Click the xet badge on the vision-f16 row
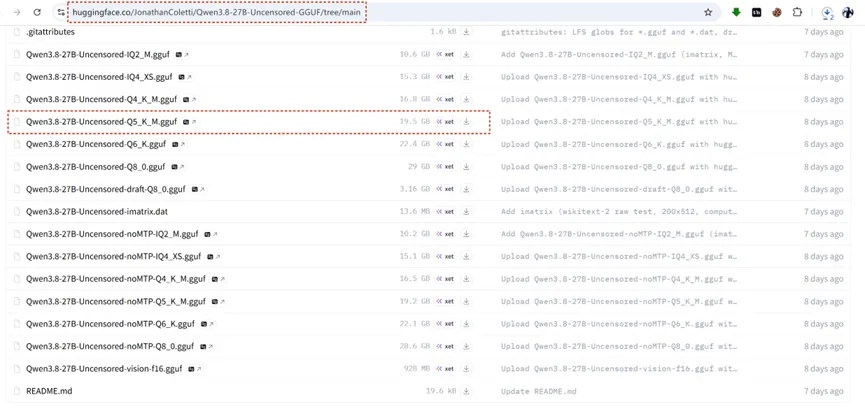 pos(445,369)
